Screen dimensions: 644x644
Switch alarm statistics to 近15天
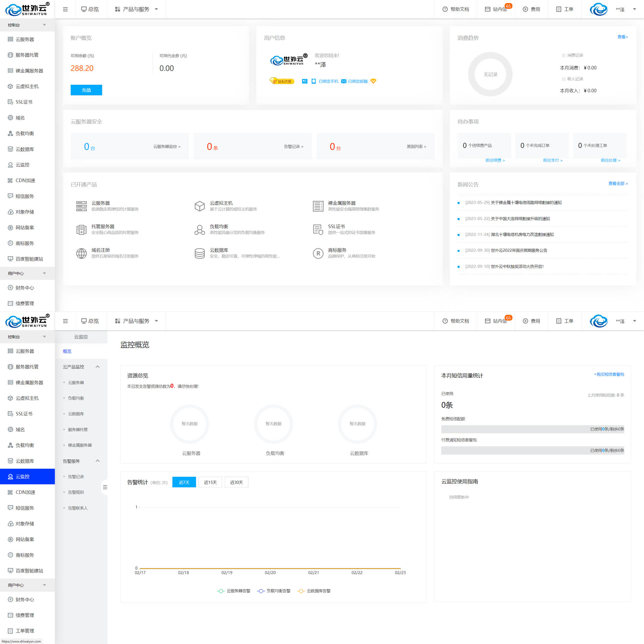coord(210,482)
